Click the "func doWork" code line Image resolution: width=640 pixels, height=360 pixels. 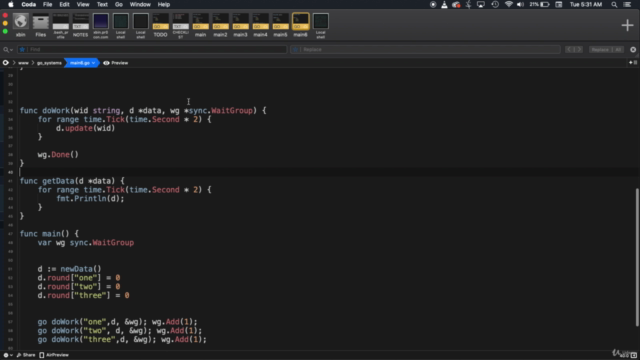143,111
